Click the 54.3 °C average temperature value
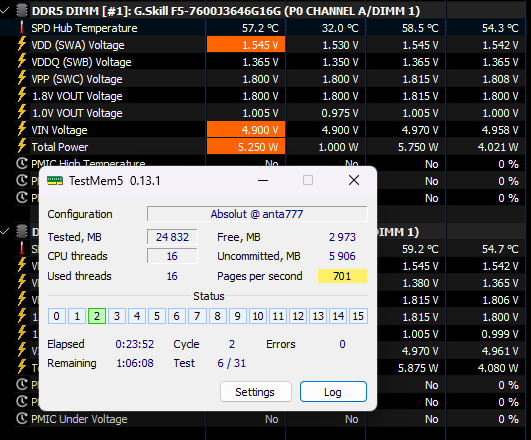The width and height of the screenshot is (531, 440). point(500,28)
